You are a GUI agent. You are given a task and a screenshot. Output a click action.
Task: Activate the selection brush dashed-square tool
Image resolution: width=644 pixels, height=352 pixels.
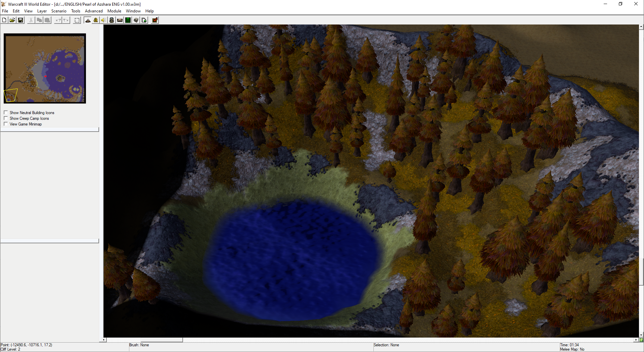click(77, 20)
